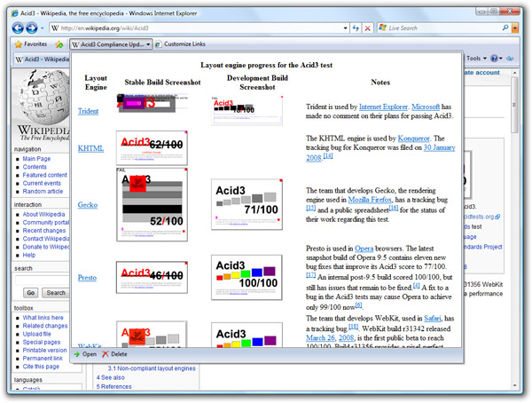
Task: Open the Help sidebar link
Action: (x=29, y=255)
